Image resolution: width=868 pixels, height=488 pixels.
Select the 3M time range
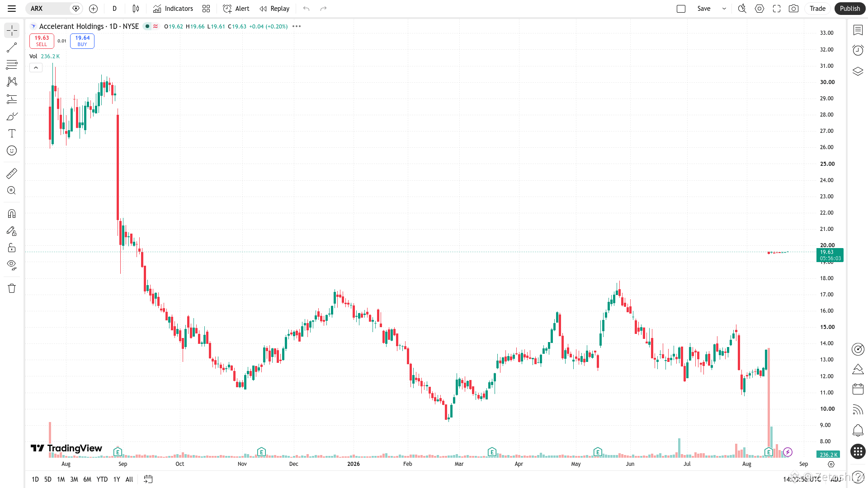(x=74, y=479)
